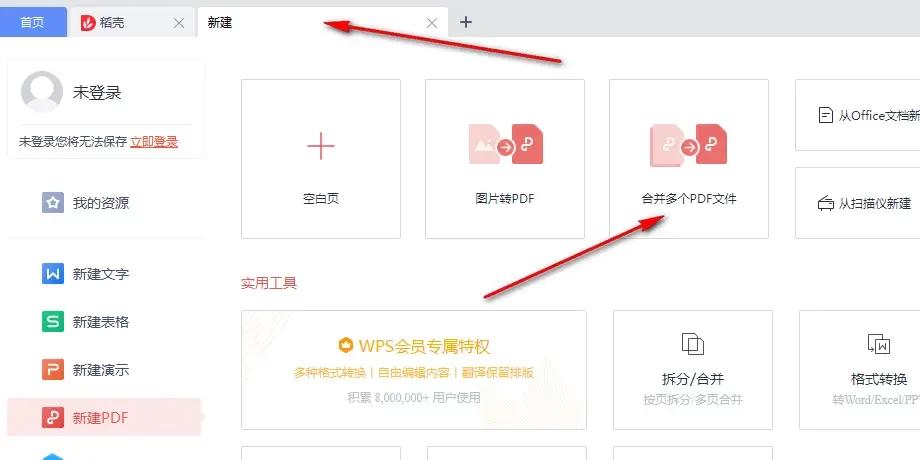Switch to the 首页 tab
Screen dimensions: 920x460
[x=33, y=22]
